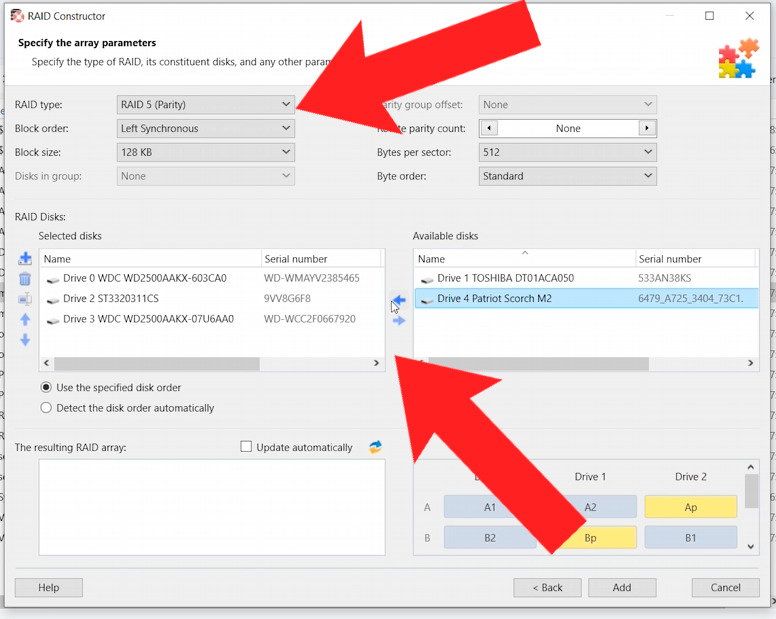Click the Drive 0 disk icon
This screenshot has width=776, height=619.
pyautogui.click(x=52, y=279)
